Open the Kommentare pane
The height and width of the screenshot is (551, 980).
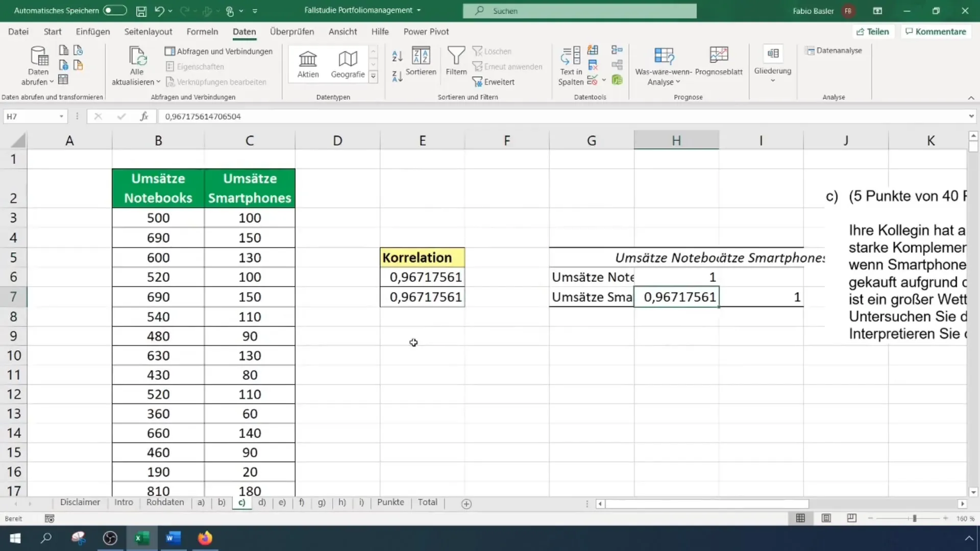pos(936,32)
